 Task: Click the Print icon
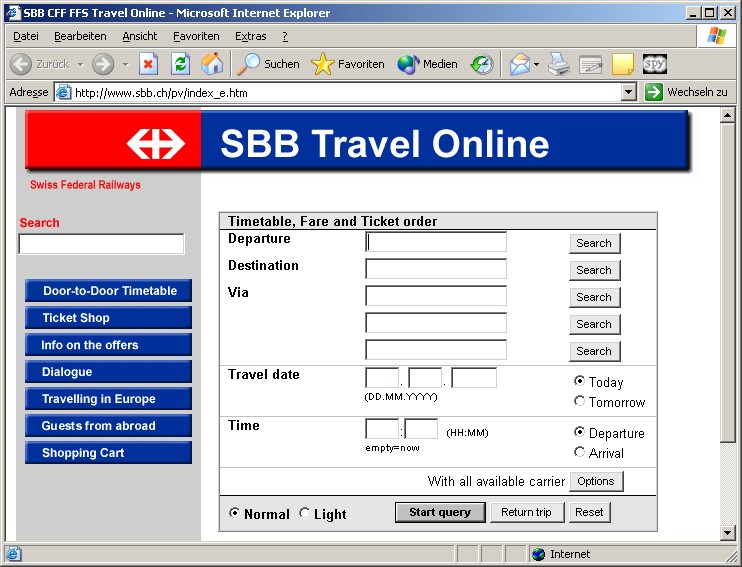pos(559,64)
